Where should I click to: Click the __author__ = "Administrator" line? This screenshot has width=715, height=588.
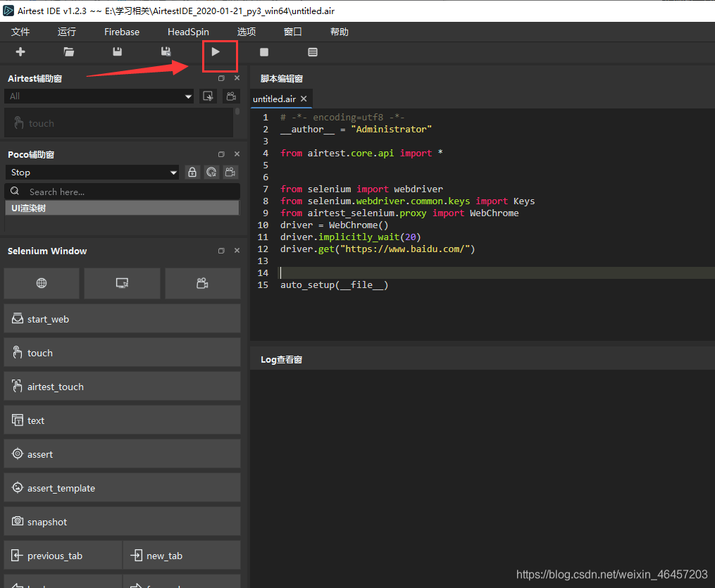[x=356, y=130]
